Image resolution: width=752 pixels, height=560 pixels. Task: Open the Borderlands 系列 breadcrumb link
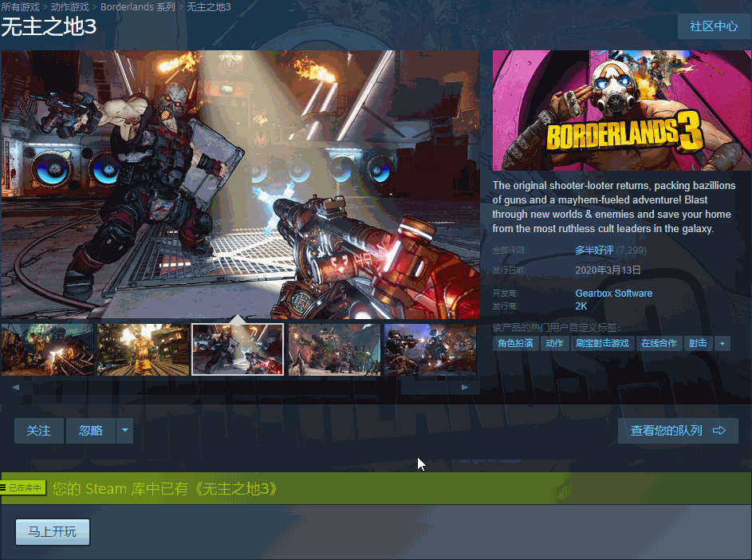coord(138,7)
